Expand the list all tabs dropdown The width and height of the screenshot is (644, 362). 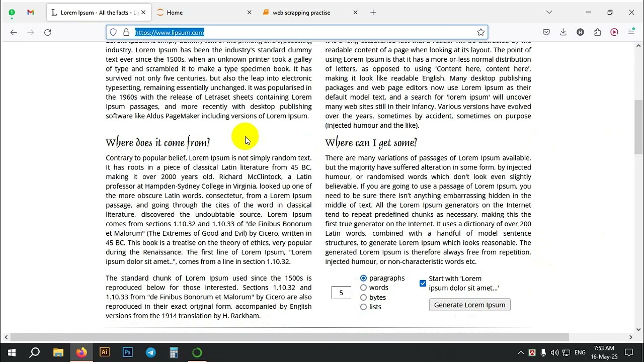coord(549,13)
